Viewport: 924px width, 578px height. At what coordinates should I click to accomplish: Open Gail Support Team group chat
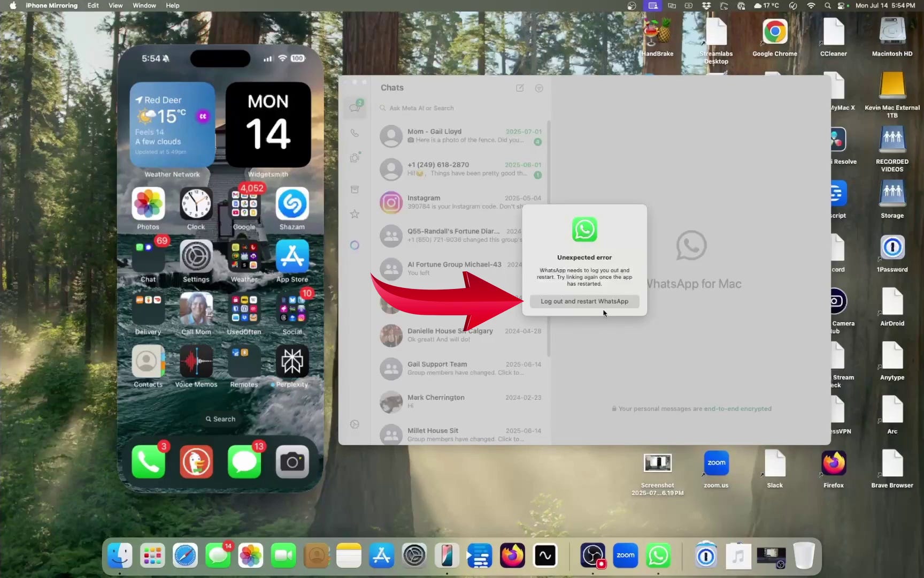pyautogui.click(x=460, y=368)
